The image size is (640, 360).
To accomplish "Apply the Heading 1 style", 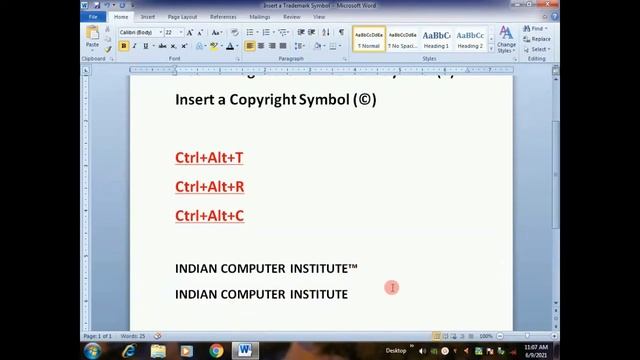I will 436,40.
